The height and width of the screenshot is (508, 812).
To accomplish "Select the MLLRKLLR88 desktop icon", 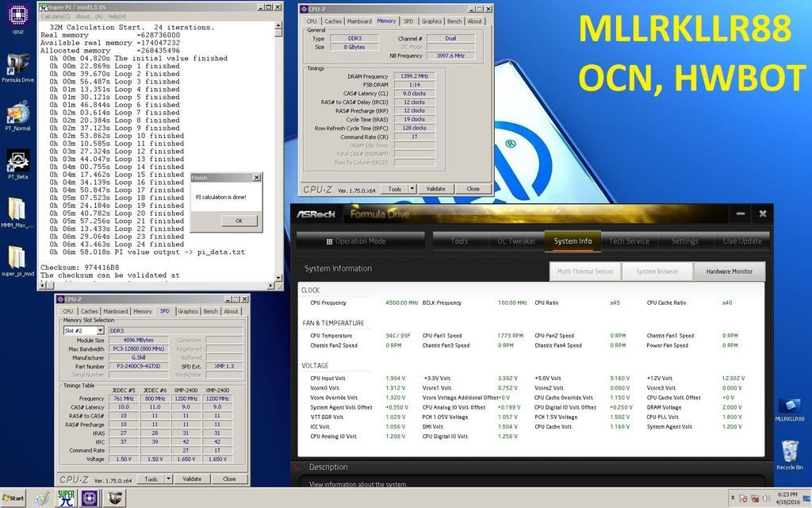I will [790, 410].
